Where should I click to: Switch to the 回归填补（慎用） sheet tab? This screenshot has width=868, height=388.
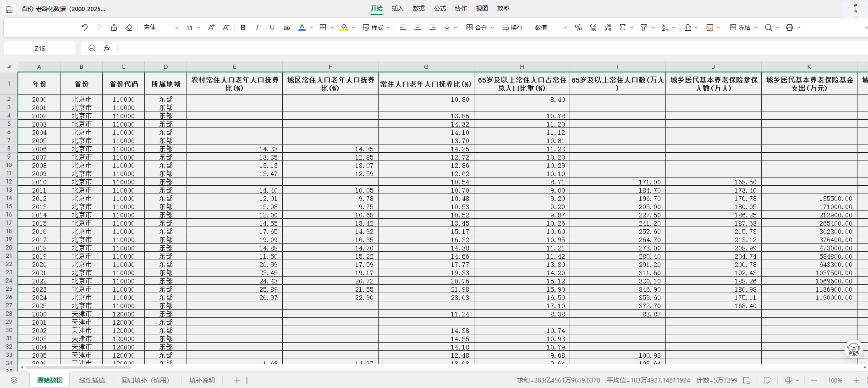(145, 380)
